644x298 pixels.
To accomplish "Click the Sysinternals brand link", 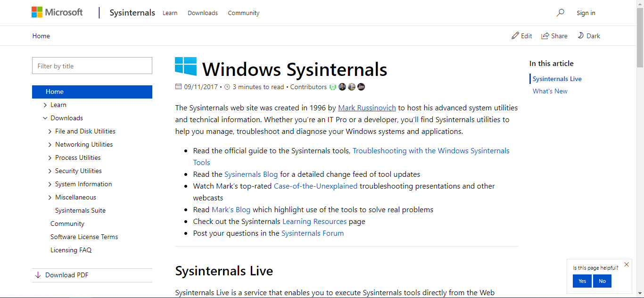I will point(132,13).
